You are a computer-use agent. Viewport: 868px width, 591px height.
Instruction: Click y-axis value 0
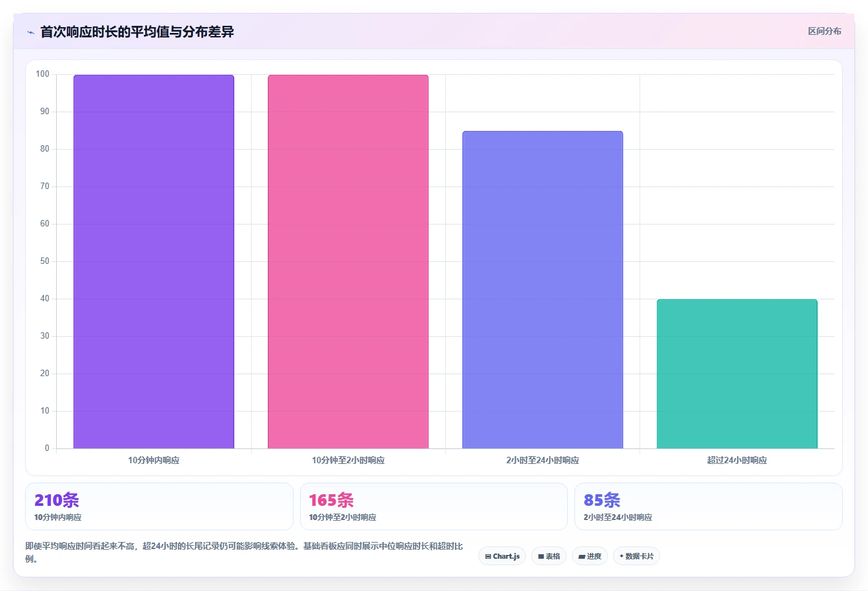tap(47, 448)
